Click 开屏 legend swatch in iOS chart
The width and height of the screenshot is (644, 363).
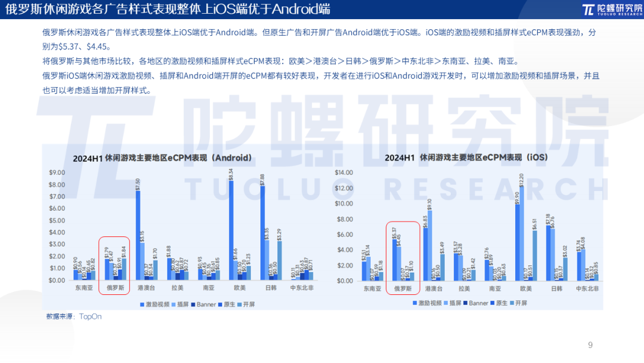pyautogui.click(x=512, y=303)
